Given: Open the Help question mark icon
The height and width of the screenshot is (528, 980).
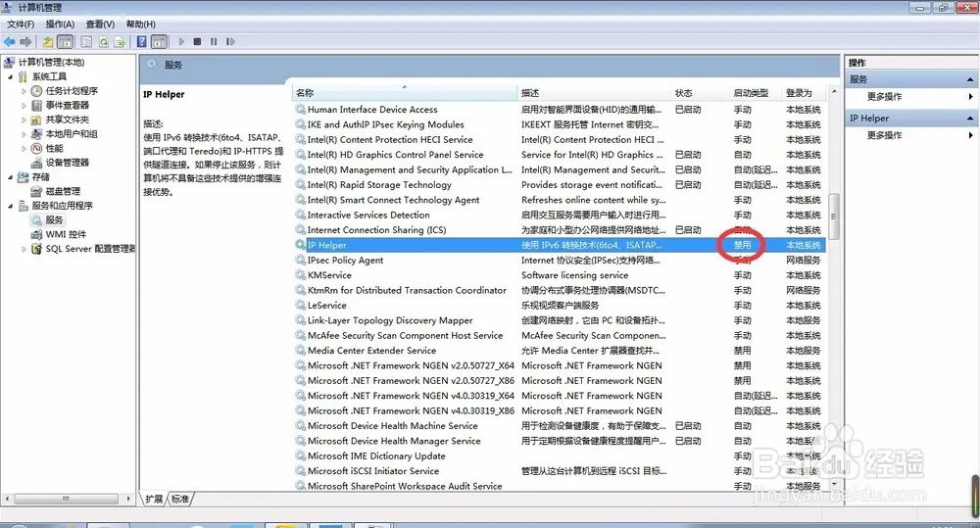Looking at the screenshot, I should (142, 42).
